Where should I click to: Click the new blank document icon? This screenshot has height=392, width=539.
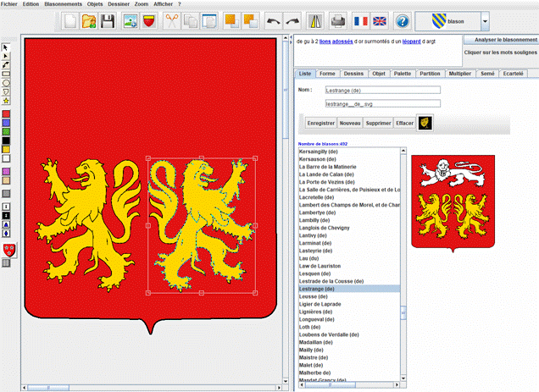click(x=71, y=20)
